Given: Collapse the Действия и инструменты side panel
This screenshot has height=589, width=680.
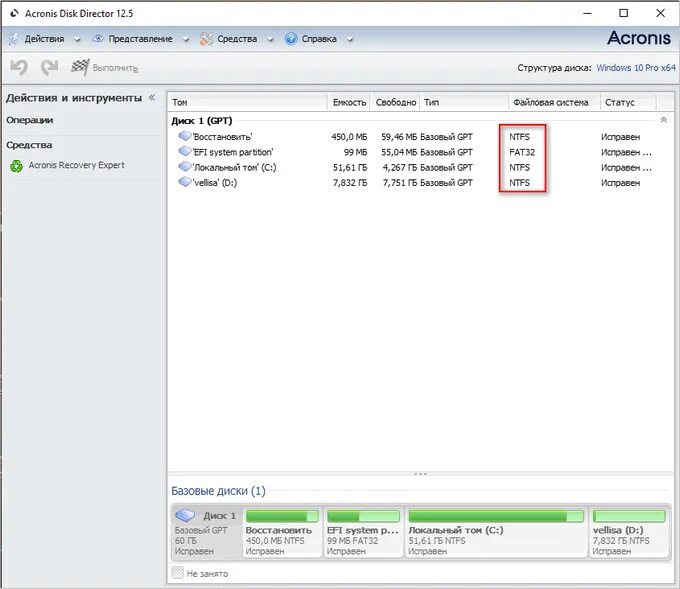Looking at the screenshot, I should (x=152, y=98).
